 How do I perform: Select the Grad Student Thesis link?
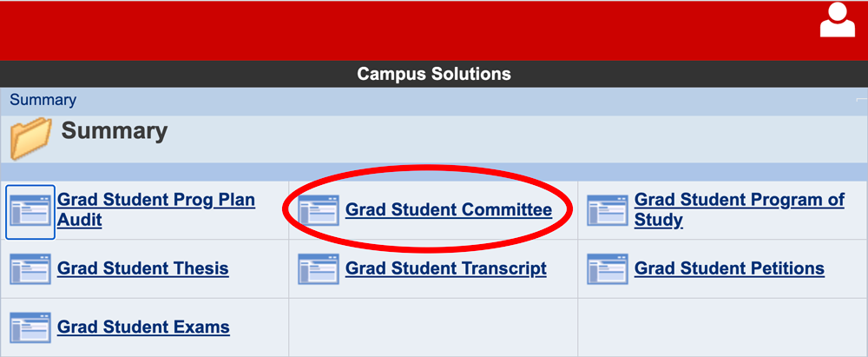tap(143, 269)
